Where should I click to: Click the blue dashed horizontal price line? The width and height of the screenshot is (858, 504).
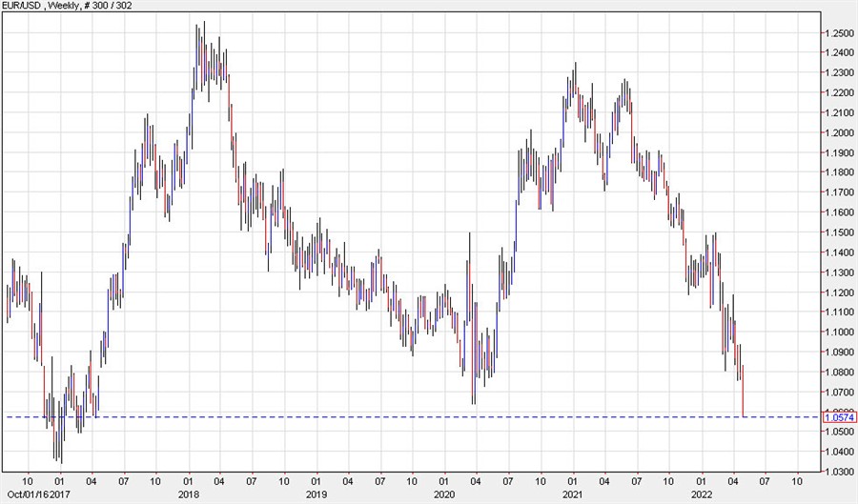[412, 417]
